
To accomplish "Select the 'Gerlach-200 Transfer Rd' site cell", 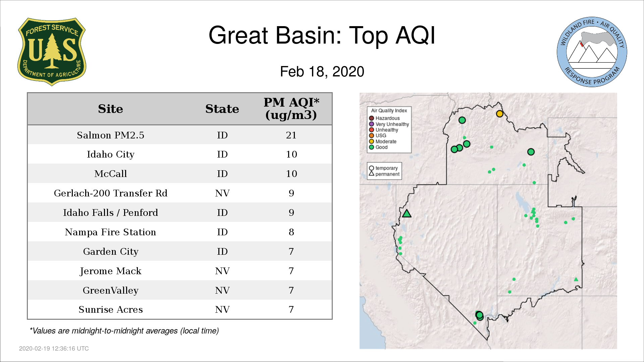I will (110, 193).
